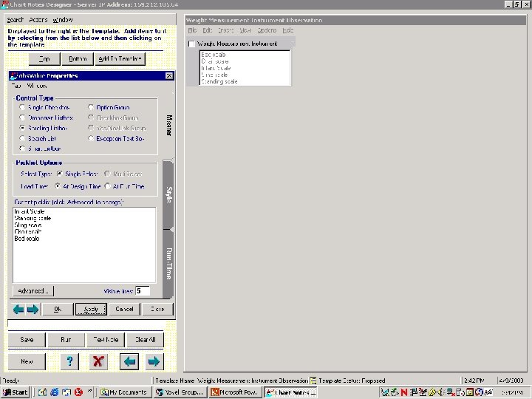Click the Apply button
The height and width of the screenshot is (399, 532).
91,309
